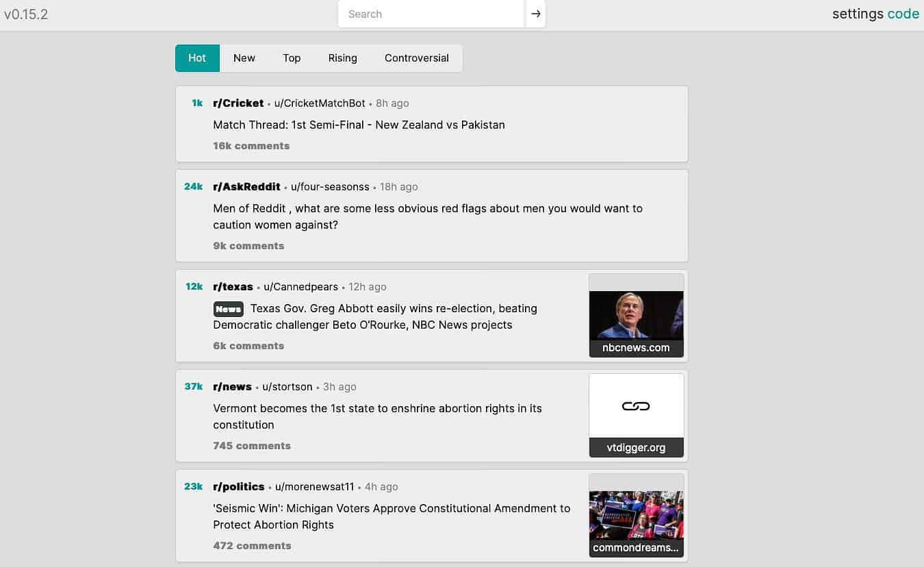This screenshot has height=567, width=924.
Task: Open the nbcnews.com Greg Abbott thumbnail
Action: [636, 315]
